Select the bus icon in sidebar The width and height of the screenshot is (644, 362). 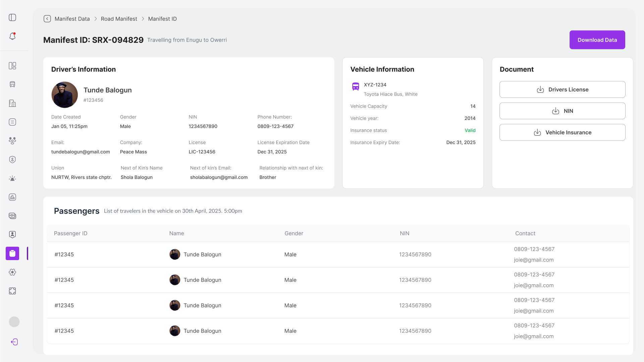click(x=12, y=84)
